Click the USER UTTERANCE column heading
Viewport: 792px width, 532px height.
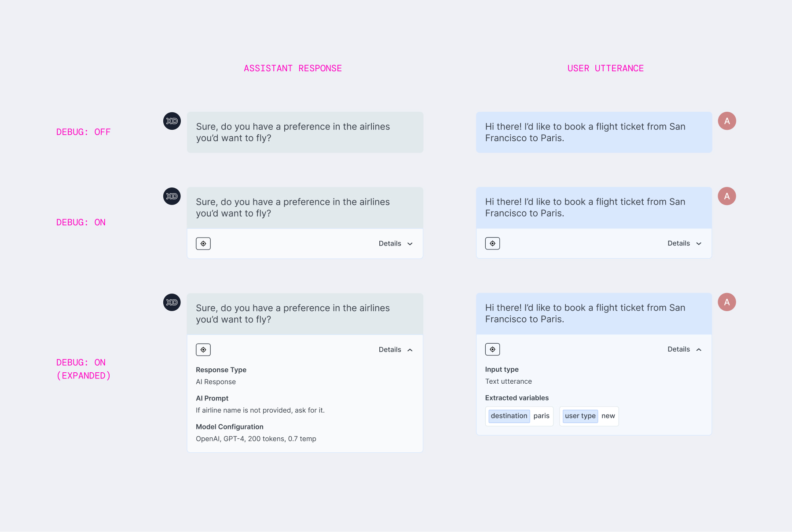(x=605, y=68)
